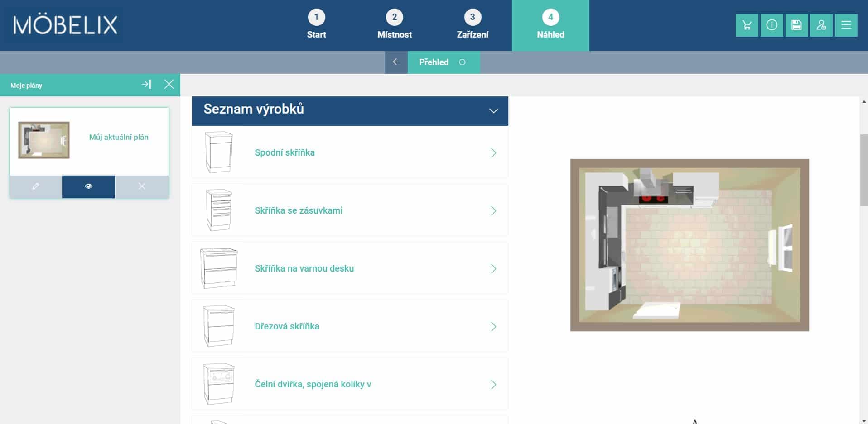Click the Spodní skříňka cabinet illustration
This screenshot has height=424, width=868.
219,152
